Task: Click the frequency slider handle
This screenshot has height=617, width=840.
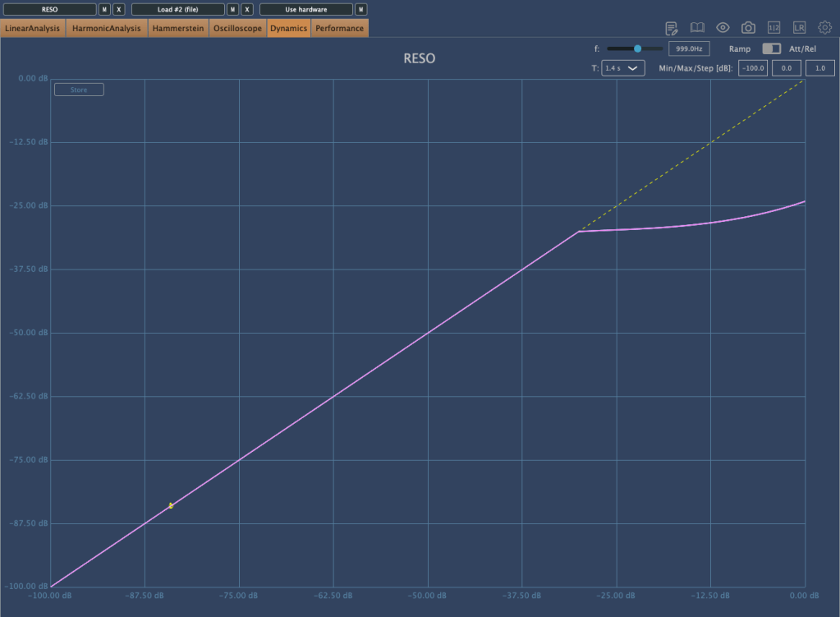Action: coord(637,49)
